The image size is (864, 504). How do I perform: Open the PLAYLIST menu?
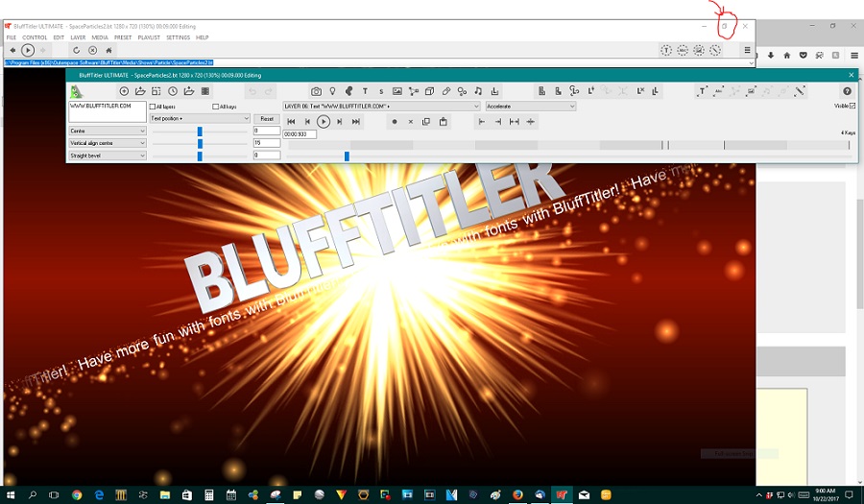pos(149,37)
